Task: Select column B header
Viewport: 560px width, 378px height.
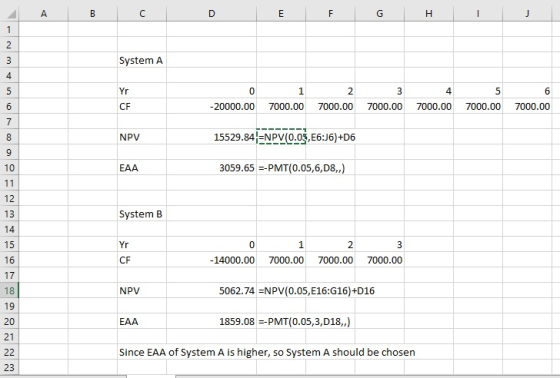Action: pos(92,14)
